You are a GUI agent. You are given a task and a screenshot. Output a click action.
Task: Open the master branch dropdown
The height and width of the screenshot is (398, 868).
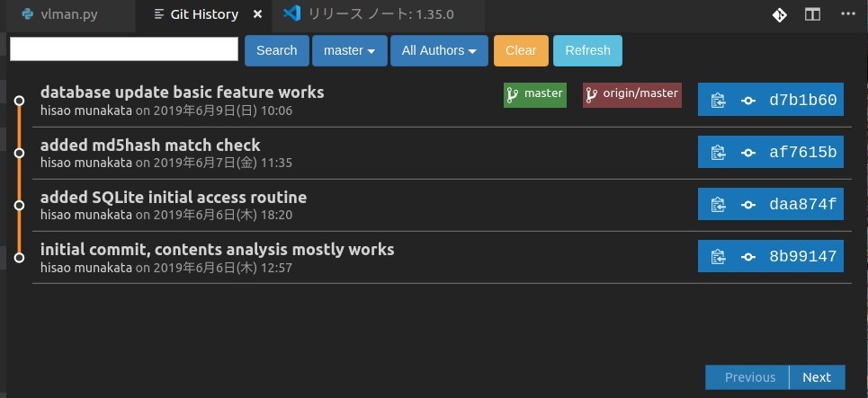[349, 50]
